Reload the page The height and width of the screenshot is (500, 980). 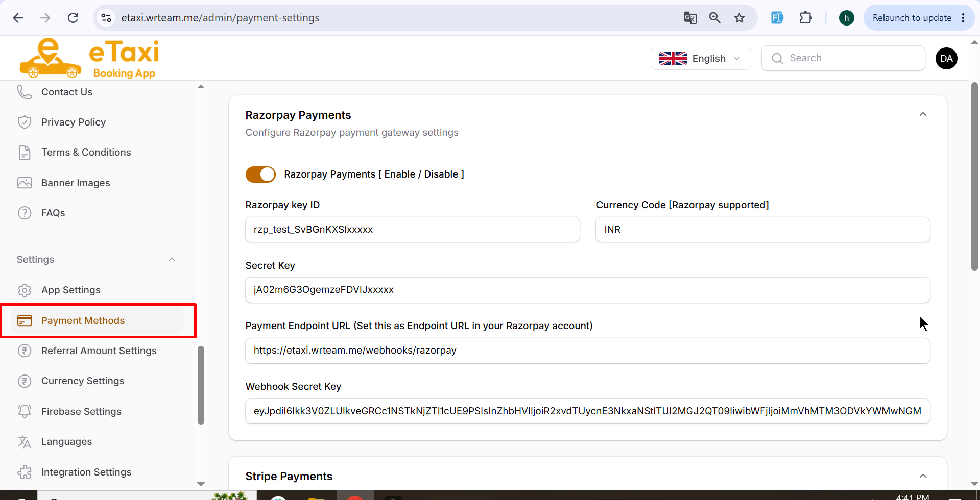[73, 18]
